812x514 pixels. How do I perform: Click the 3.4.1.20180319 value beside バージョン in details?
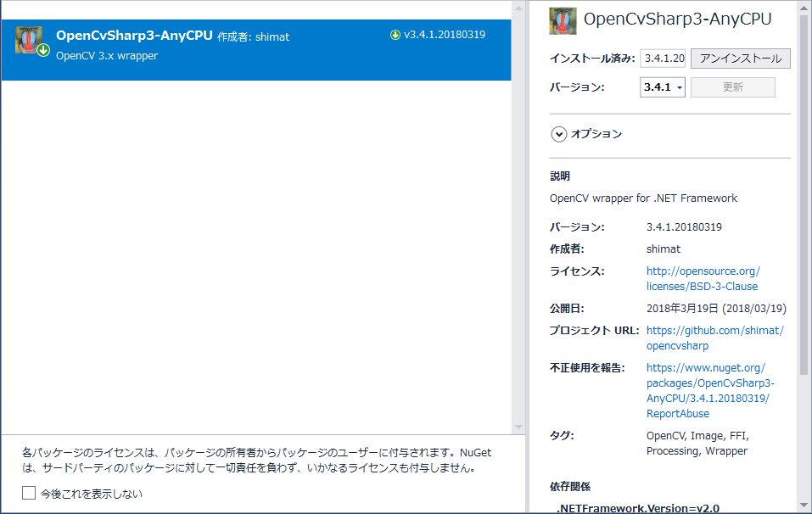pos(684,227)
